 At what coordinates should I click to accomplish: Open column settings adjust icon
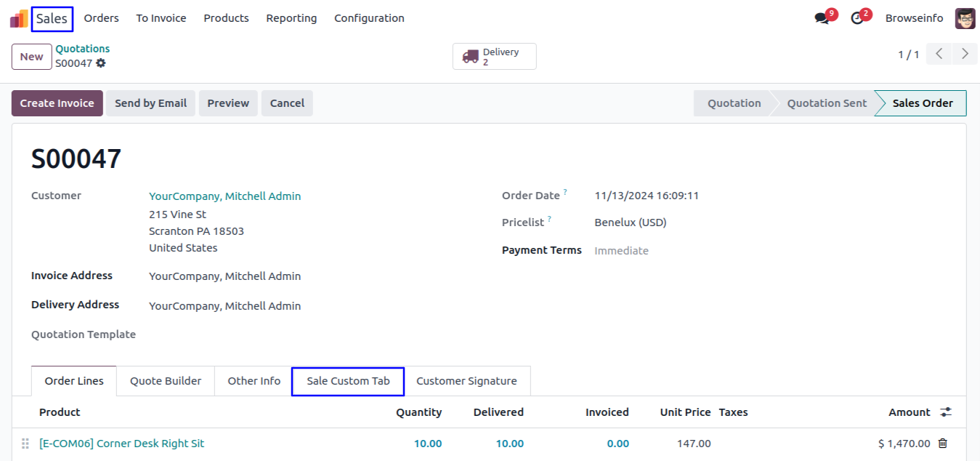click(x=945, y=412)
